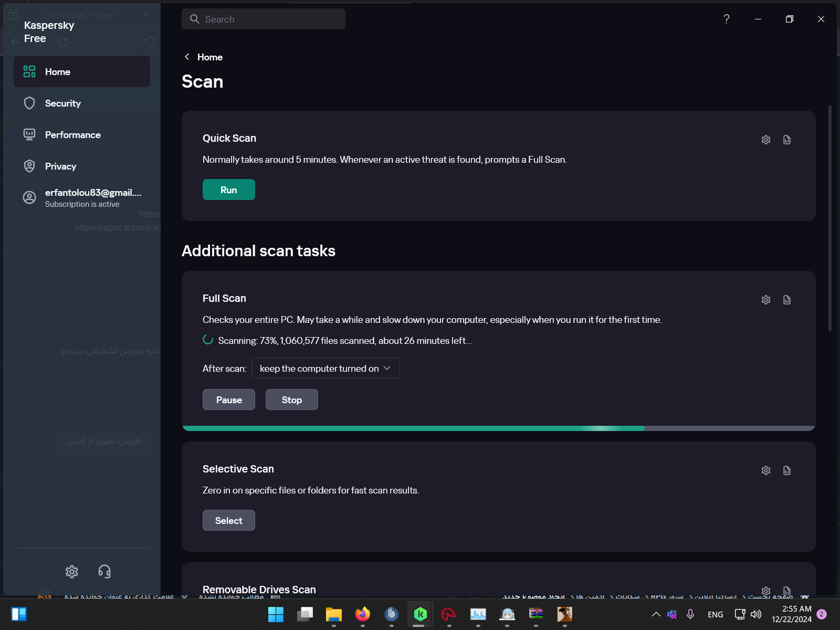840x630 pixels.
Task: Click the Full Scan progress bar
Action: [499, 428]
